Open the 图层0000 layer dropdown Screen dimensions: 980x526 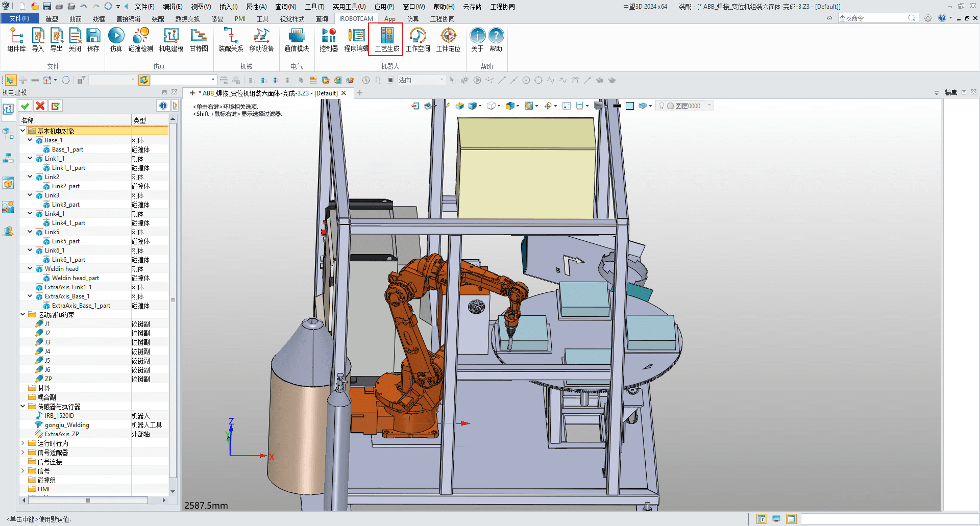click(x=709, y=106)
